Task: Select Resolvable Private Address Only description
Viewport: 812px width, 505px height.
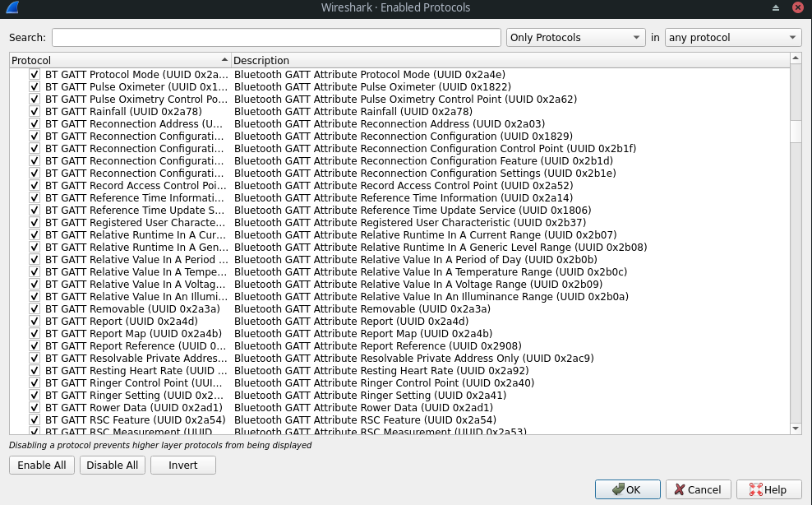Action: tap(414, 359)
